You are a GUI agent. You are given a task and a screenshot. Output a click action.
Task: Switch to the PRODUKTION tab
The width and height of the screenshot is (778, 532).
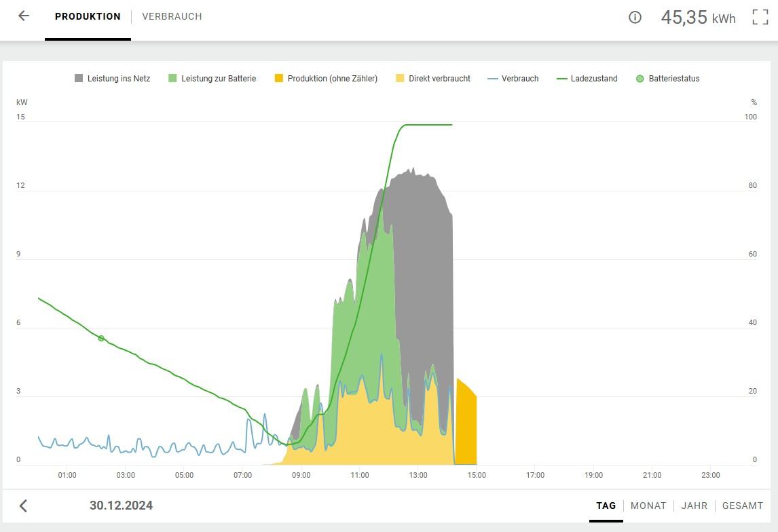(x=88, y=16)
